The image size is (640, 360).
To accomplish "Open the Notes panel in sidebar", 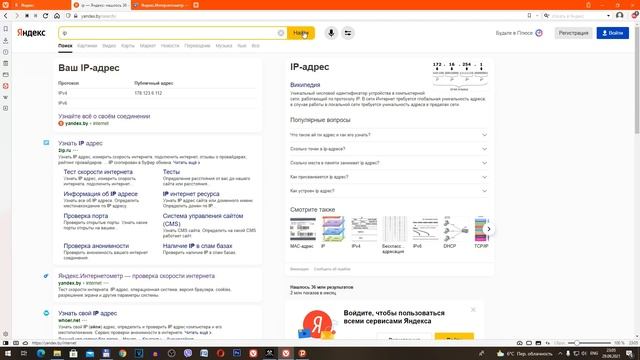I will [6, 63].
